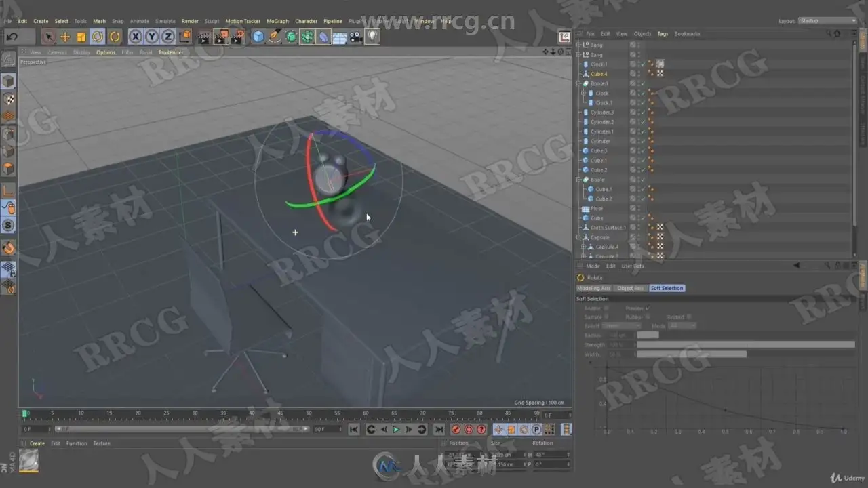Select the Texture mode checkered icon
The width and height of the screenshot is (868, 488).
pos(8,100)
